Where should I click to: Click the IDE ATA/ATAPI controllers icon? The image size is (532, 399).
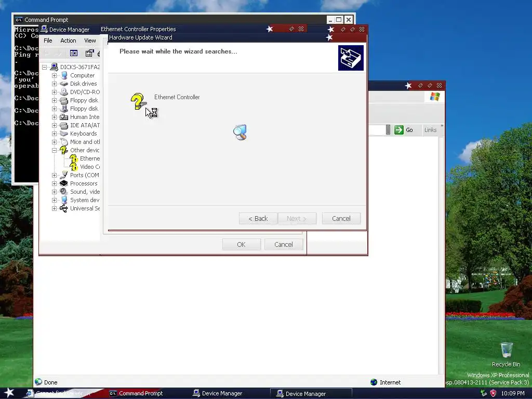(x=64, y=125)
